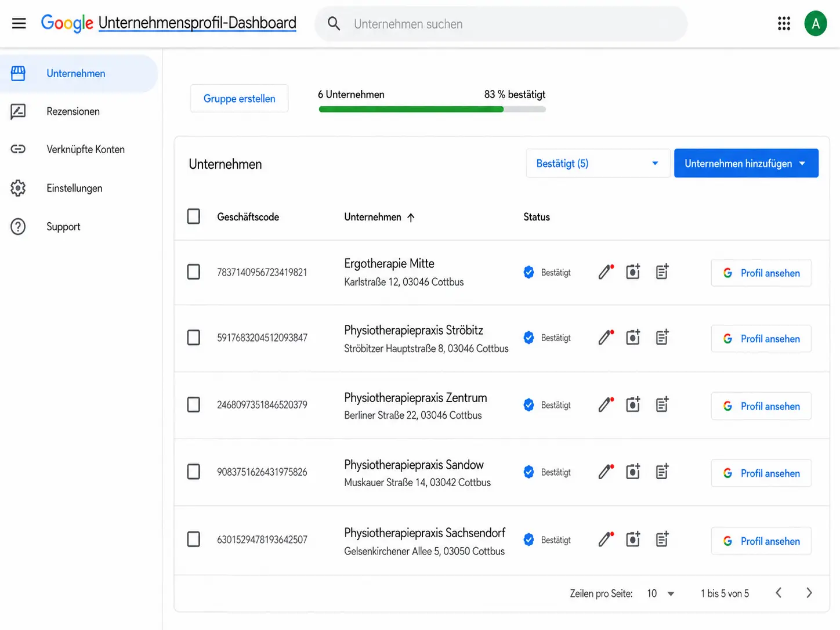The image size is (840, 630).
Task: Click the Support question mark icon
Action: 18,227
